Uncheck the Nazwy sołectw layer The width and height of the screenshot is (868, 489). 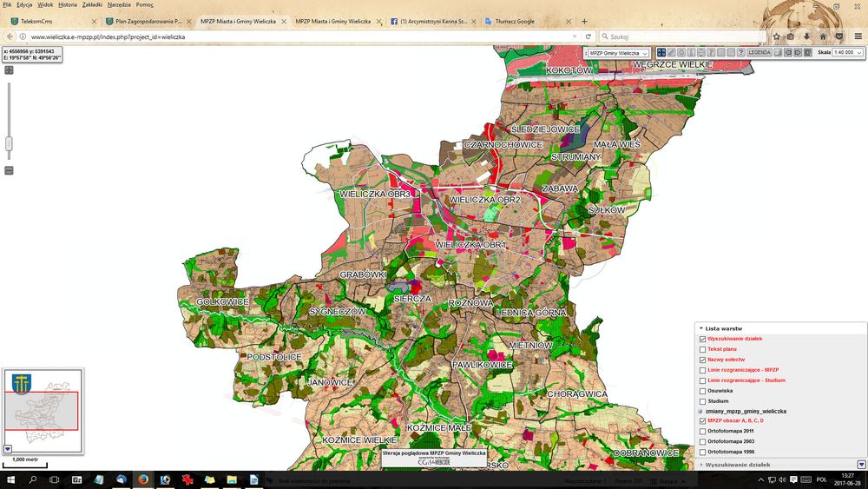click(x=702, y=360)
